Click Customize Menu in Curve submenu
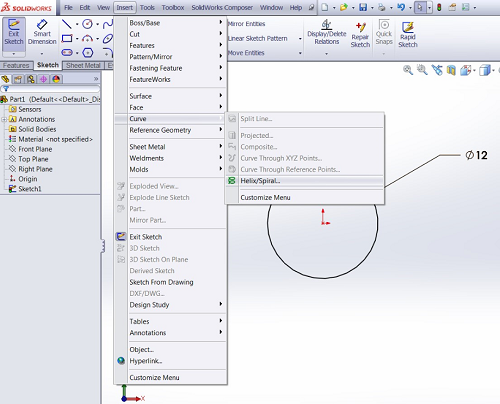 (305, 197)
